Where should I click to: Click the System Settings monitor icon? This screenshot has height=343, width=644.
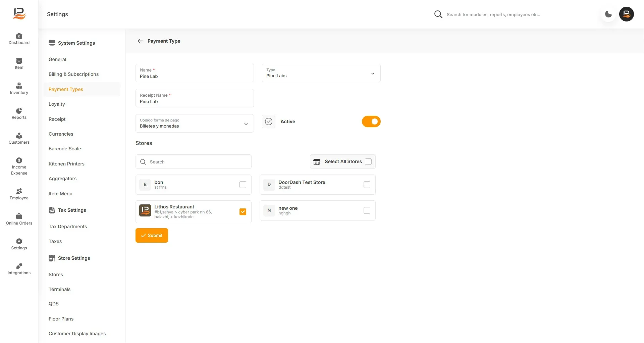(x=52, y=43)
